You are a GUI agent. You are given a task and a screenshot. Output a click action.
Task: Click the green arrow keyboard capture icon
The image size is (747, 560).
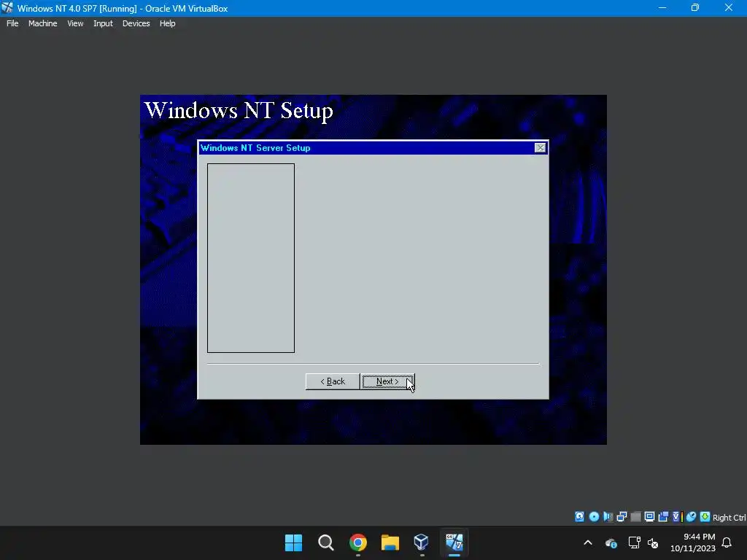point(705,517)
